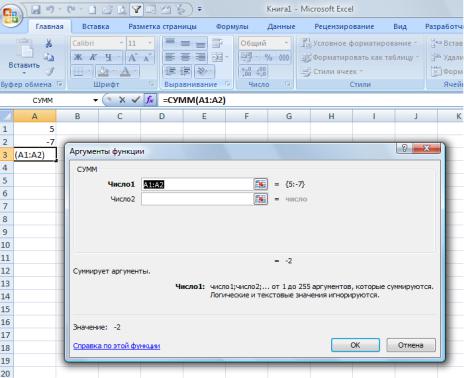This screenshot has height=378, width=464.
Task: Click the Wrap Text icon
Action: pos(217,43)
